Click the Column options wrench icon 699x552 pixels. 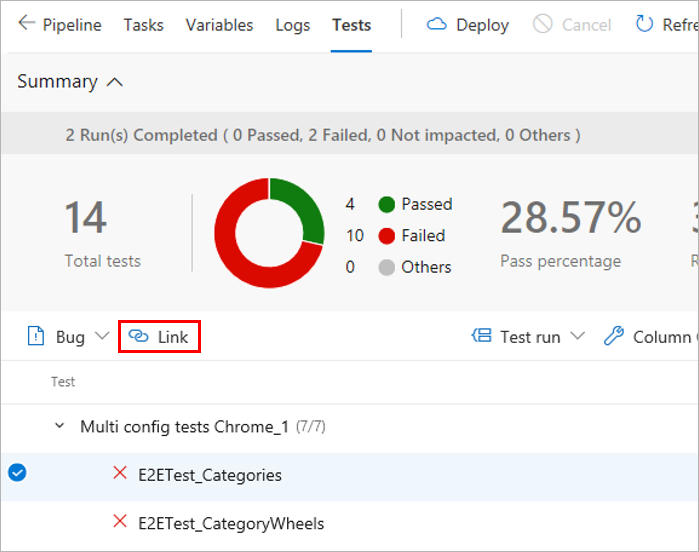(x=613, y=336)
